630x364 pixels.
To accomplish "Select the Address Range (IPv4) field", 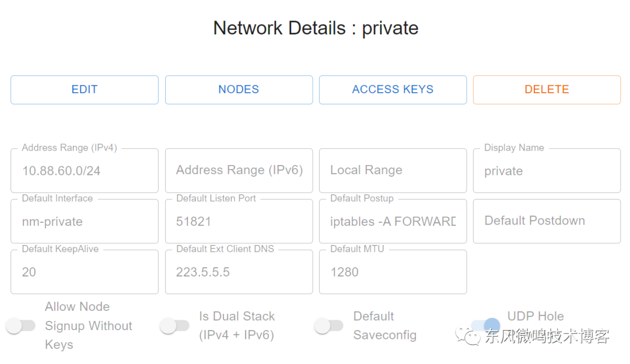I will point(85,171).
